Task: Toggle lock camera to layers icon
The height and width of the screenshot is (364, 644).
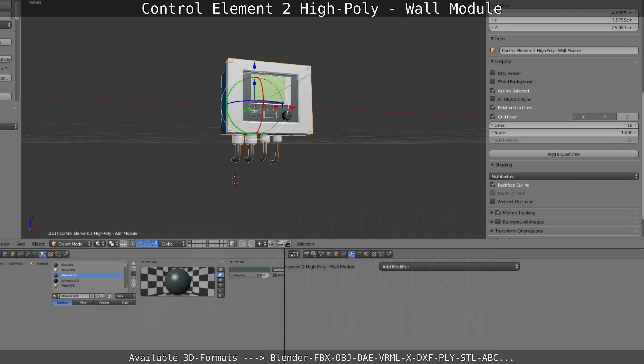Action: tap(233, 244)
